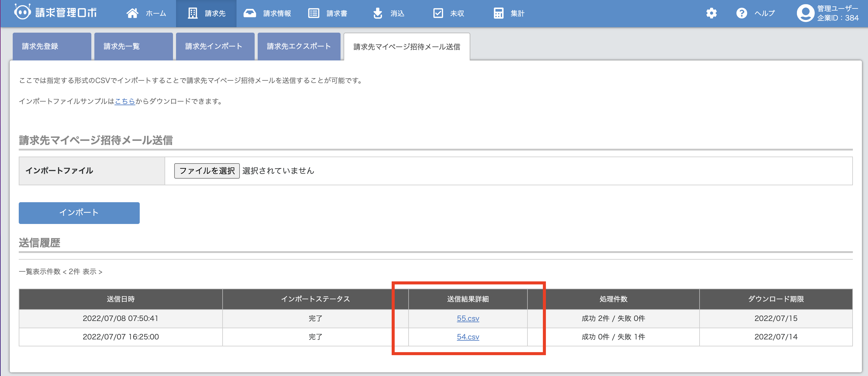Click the 集計 calculator icon
Screen dimensions: 868x376
498,13
